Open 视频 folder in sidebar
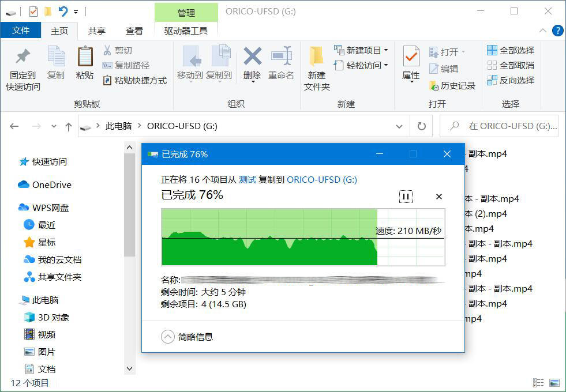The height and width of the screenshot is (392, 566). [39, 335]
